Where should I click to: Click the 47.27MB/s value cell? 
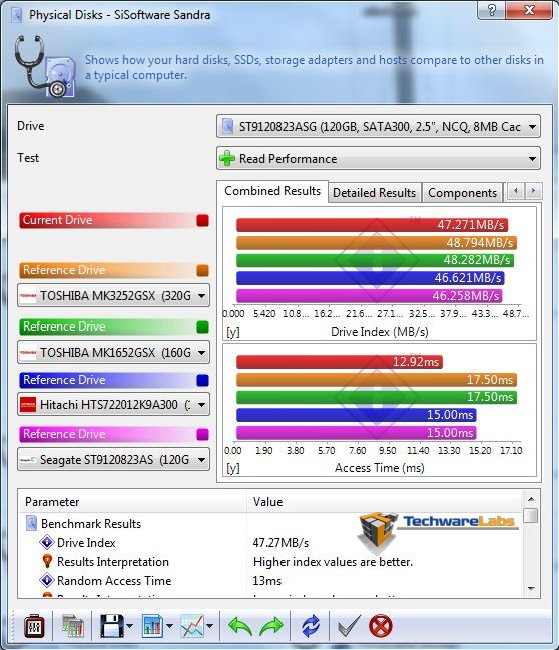click(x=281, y=543)
